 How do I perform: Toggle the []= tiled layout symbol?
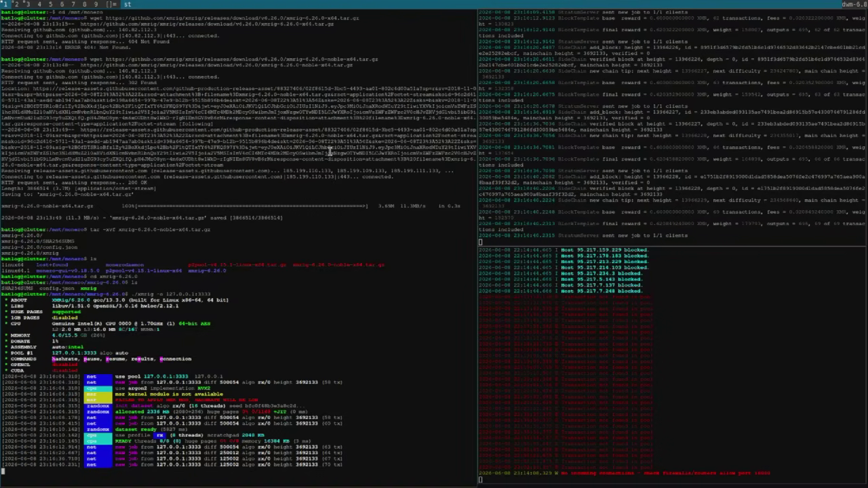pos(111,4)
